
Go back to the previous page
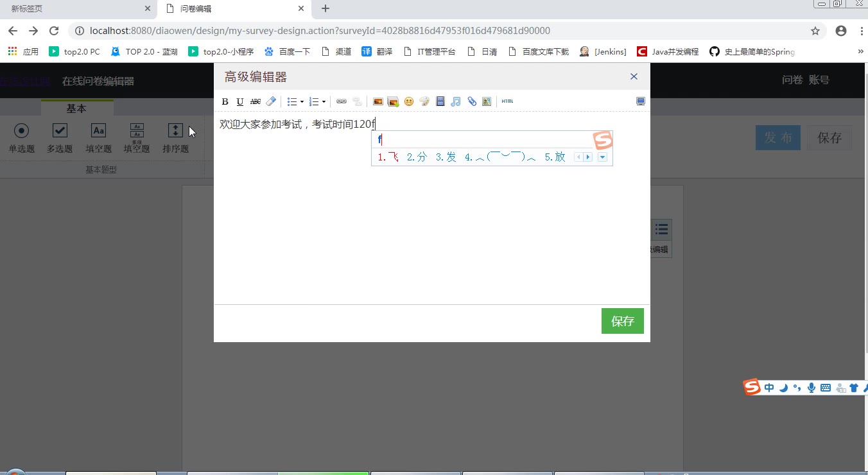13,31
